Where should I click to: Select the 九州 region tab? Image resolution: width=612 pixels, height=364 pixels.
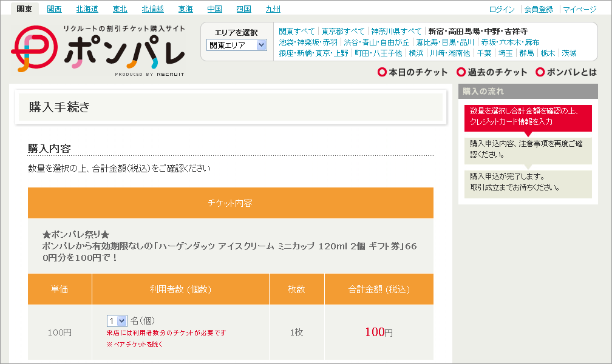click(x=273, y=9)
